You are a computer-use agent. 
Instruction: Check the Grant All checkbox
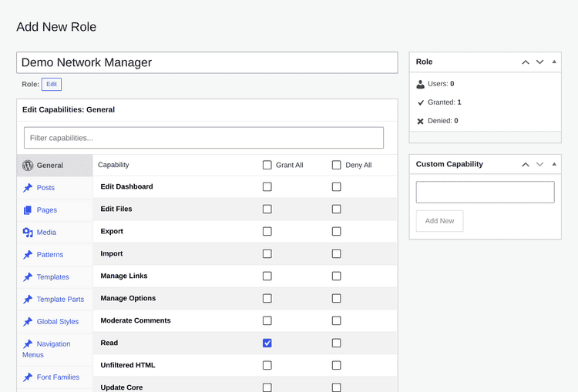[x=267, y=165]
